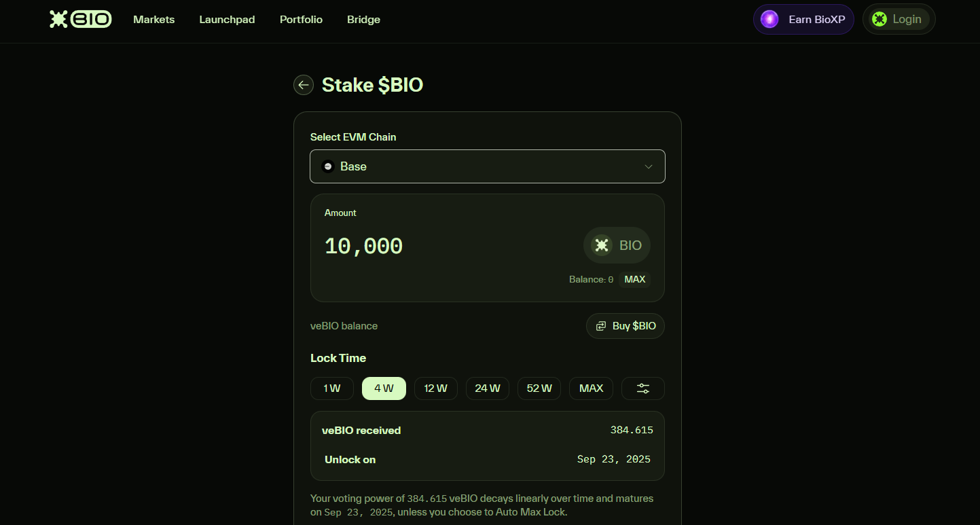Screen dimensions: 980x525
Task: Expand the Select EVM Chain dropdown
Action: (x=487, y=166)
